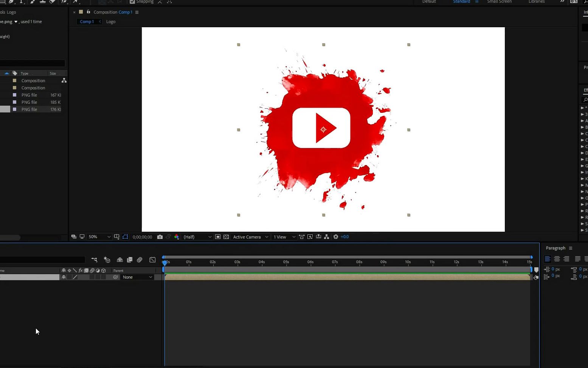
Task: Open the (Half) resolution dropdown
Action: [197, 237]
